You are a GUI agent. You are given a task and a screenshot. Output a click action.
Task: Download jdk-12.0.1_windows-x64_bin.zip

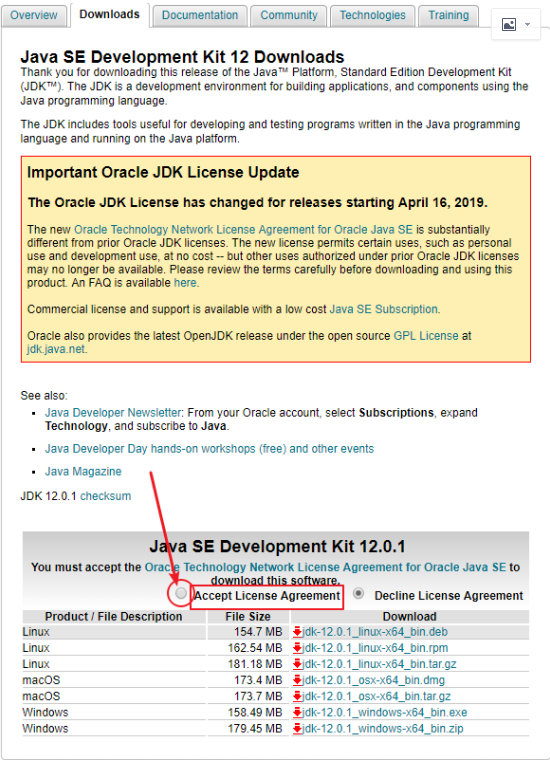[x=383, y=728]
